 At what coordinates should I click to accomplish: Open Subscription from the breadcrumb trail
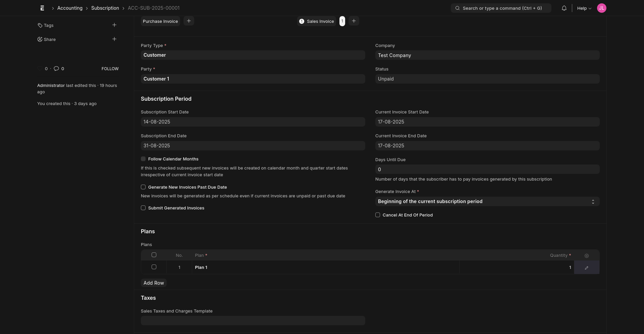tap(105, 8)
